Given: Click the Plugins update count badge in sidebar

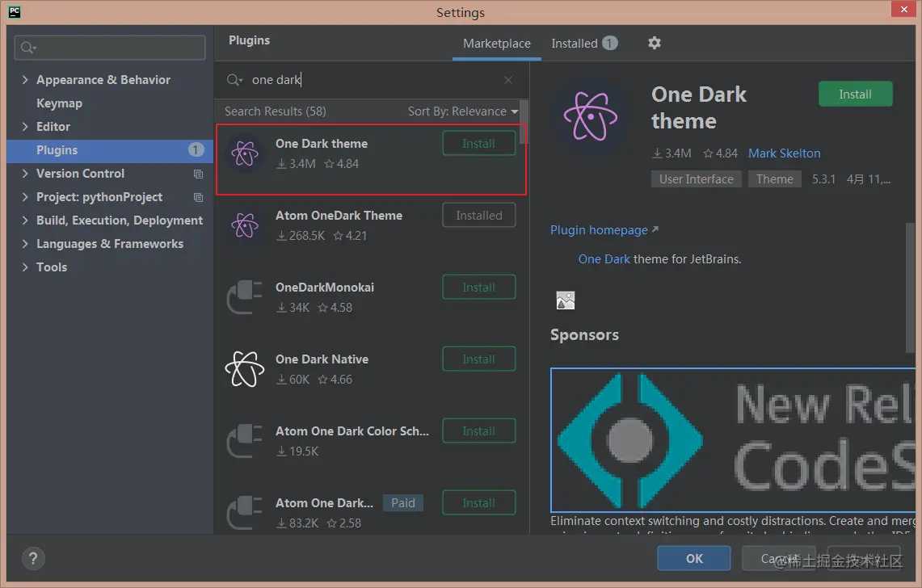Looking at the screenshot, I should (x=196, y=150).
